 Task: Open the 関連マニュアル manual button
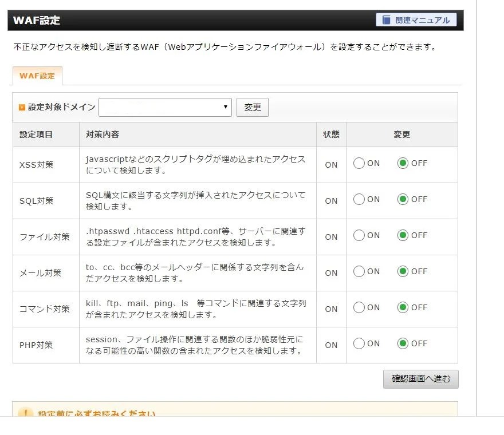[416, 20]
